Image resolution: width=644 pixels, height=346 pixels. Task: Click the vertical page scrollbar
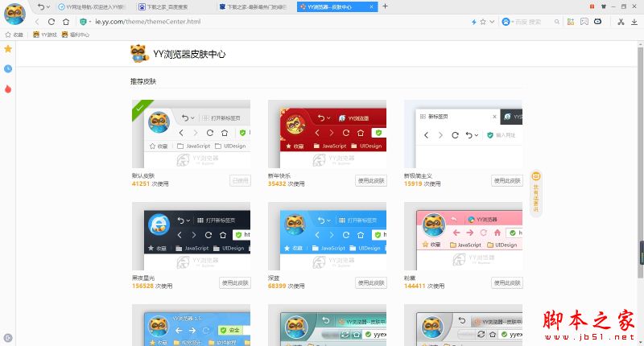(x=640, y=162)
